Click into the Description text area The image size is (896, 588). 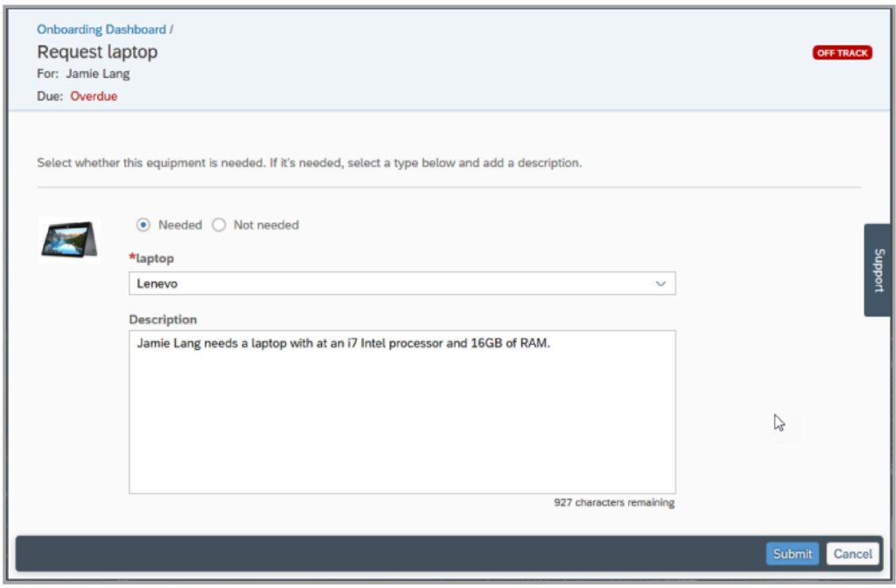pos(402,411)
